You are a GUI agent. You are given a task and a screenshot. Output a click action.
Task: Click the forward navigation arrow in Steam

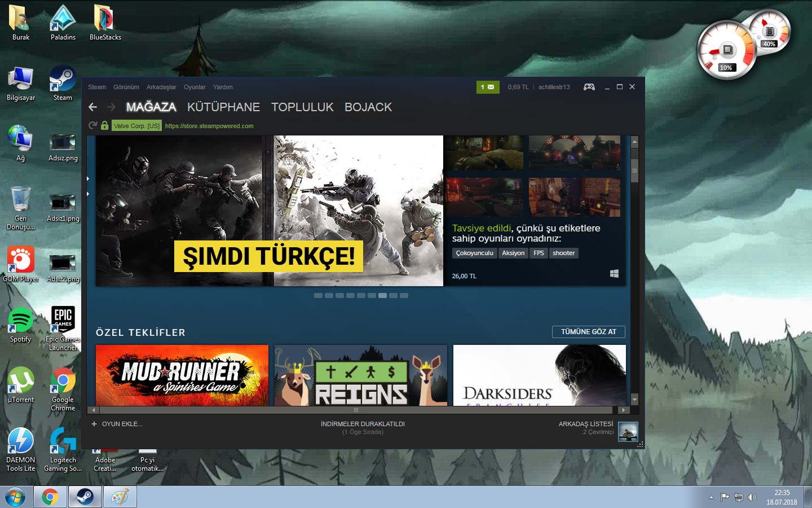[x=111, y=107]
